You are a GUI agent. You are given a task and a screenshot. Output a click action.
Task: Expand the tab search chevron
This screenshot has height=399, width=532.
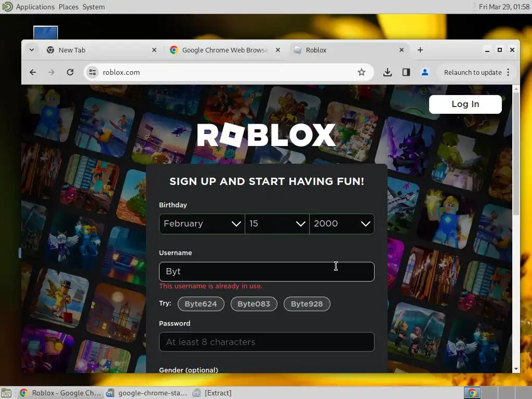click(x=32, y=50)
